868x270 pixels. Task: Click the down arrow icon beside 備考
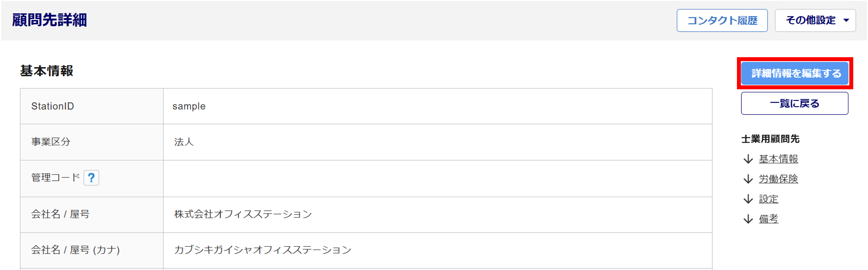pos(748,219)
